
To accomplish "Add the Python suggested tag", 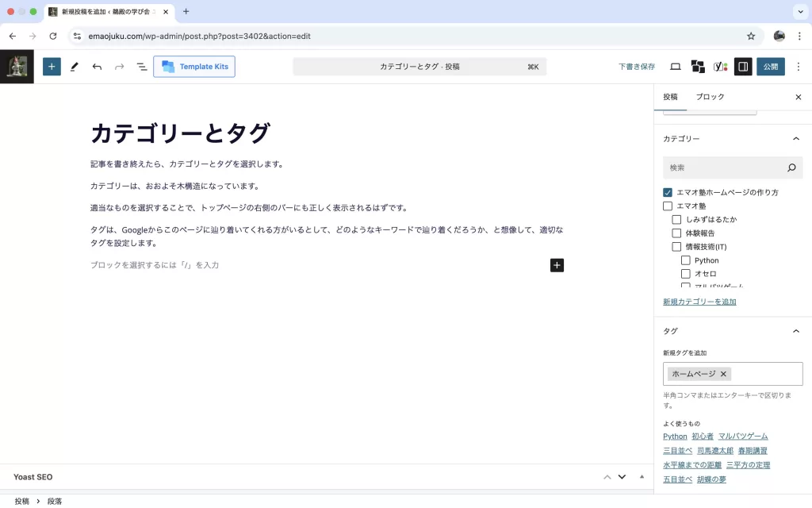I will point(675,437).
